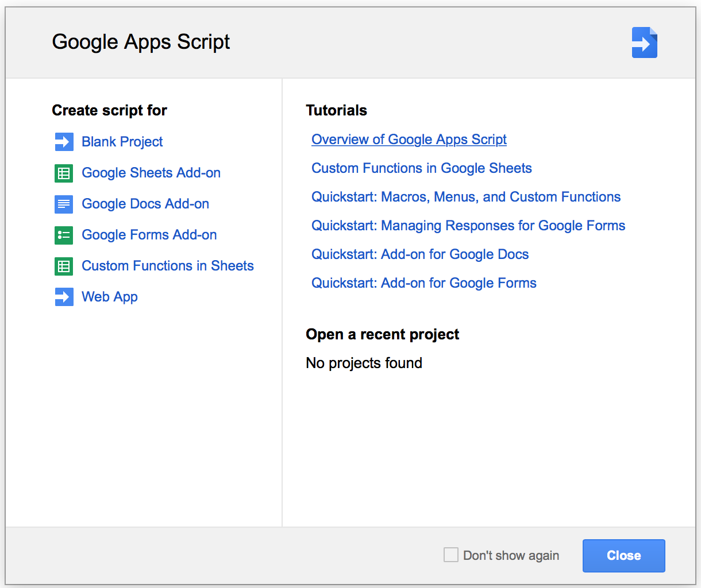Screen dimensions: 701x588
Task: Open Custom Functions in Google Sheets tutorial
Action: tap(422, 168)
